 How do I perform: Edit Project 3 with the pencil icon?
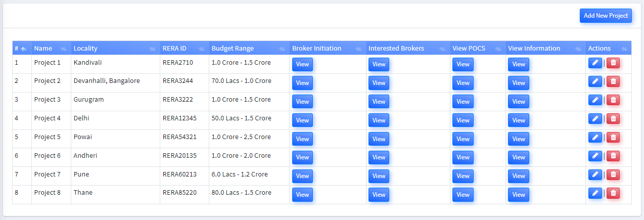595,100
